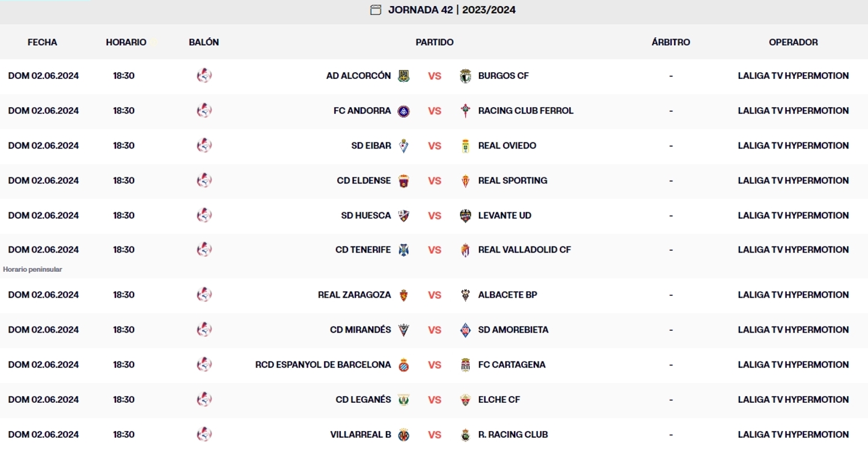Screen dimensions: 868x451
Task: Select the RCD Espanyol badge icon
Action: 405,364
